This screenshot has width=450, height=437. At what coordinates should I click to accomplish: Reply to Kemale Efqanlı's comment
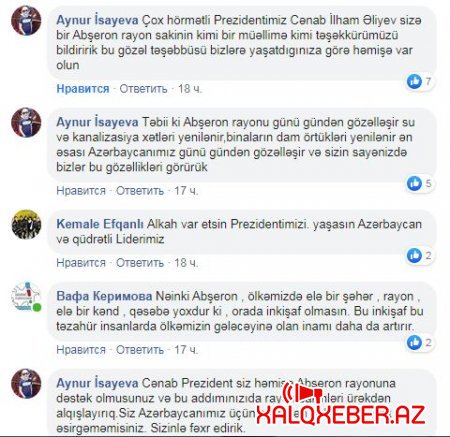tap(140, 263)
